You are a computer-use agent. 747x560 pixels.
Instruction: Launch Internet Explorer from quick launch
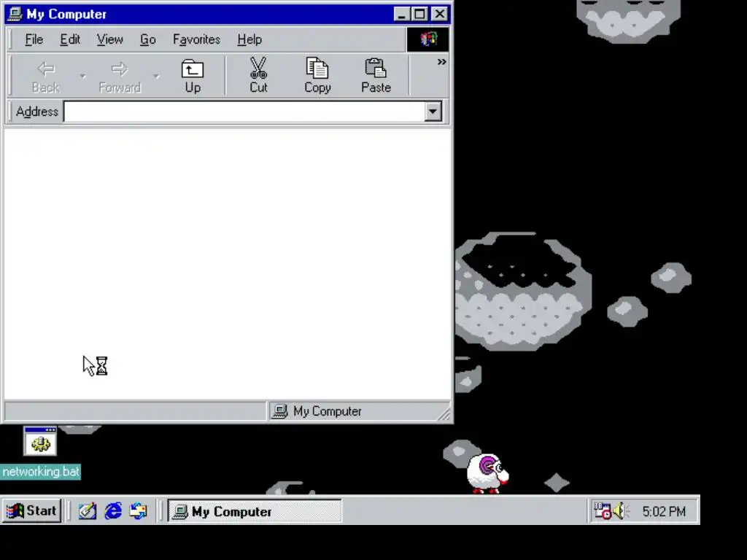[113, 511]
